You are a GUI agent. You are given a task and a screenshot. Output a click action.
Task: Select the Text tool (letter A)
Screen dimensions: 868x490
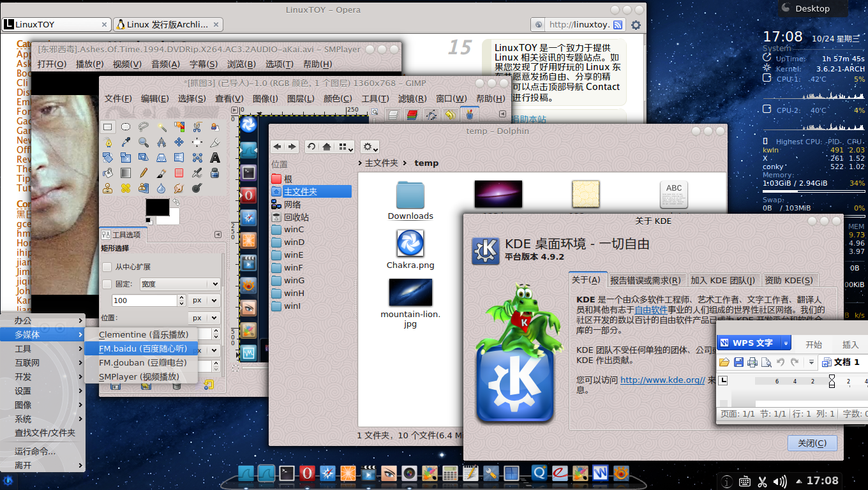click(215, 158)
